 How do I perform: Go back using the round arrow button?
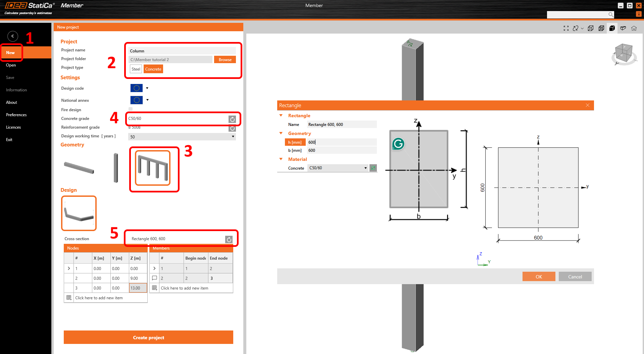(x=13, y=36)
